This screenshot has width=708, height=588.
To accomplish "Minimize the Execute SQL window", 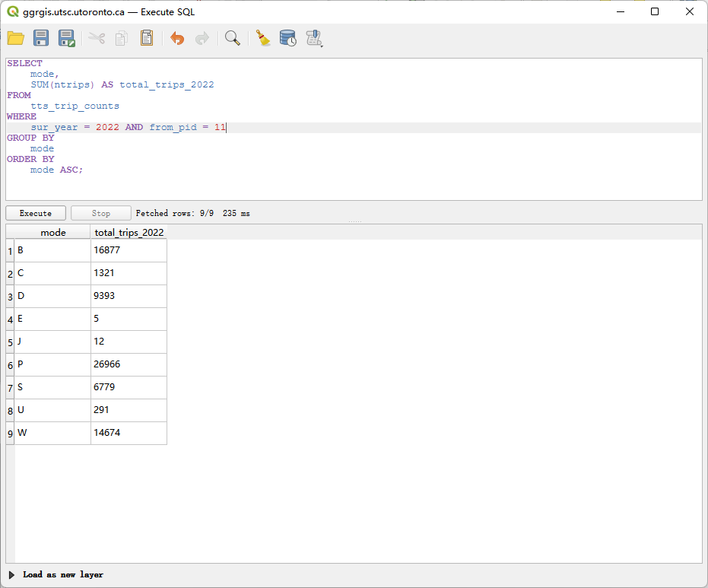I will (621, 11).
